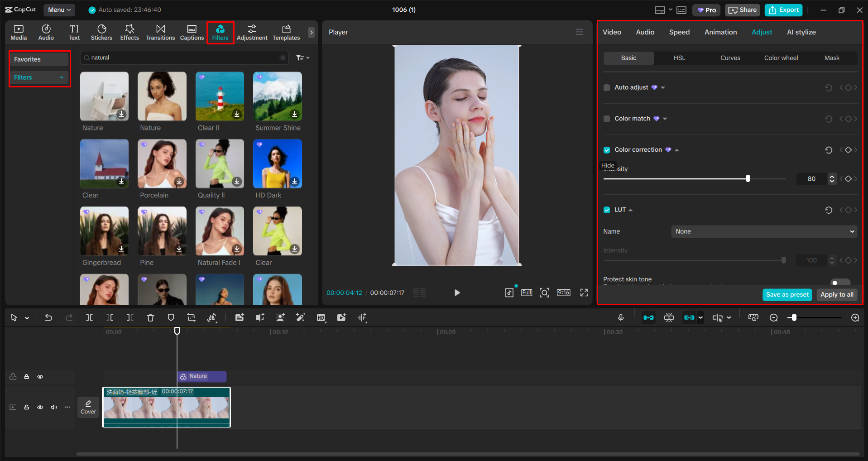
Task: Open the Animation tab
Action: 720,32
